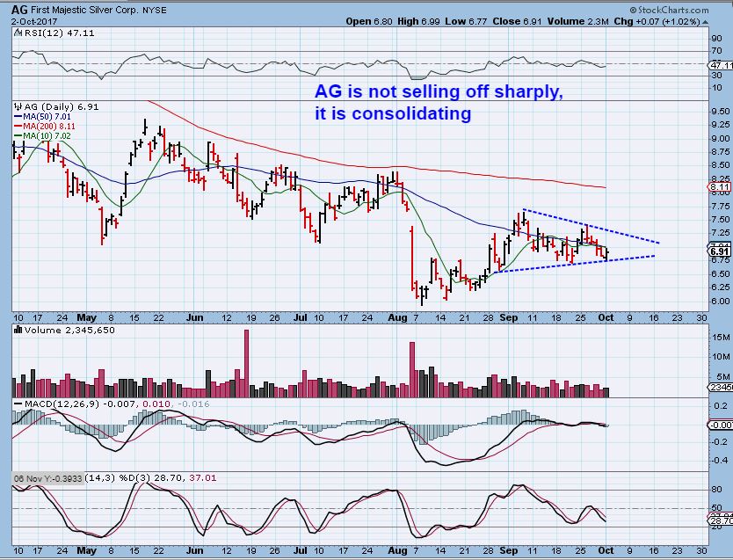
Task: Click the Oct label on the upper date axis
Action: [606, 317]
